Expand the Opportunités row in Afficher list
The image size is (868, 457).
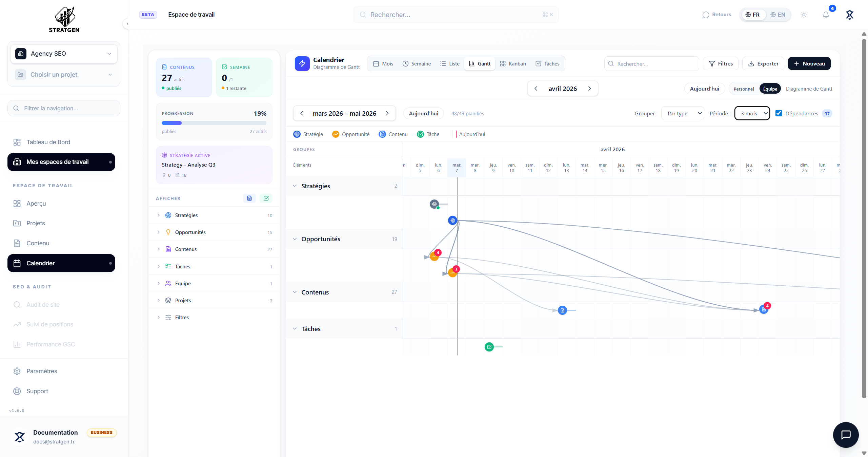point(158,232)
